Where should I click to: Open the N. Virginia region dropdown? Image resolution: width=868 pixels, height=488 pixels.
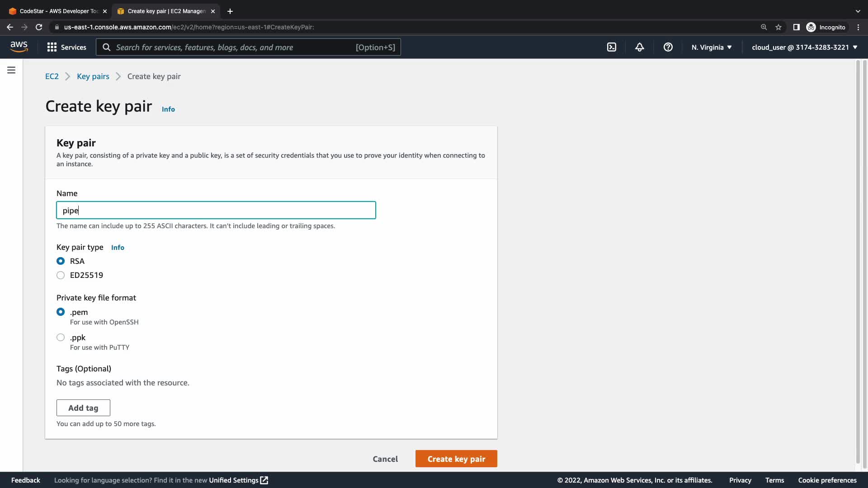(711, 47)
